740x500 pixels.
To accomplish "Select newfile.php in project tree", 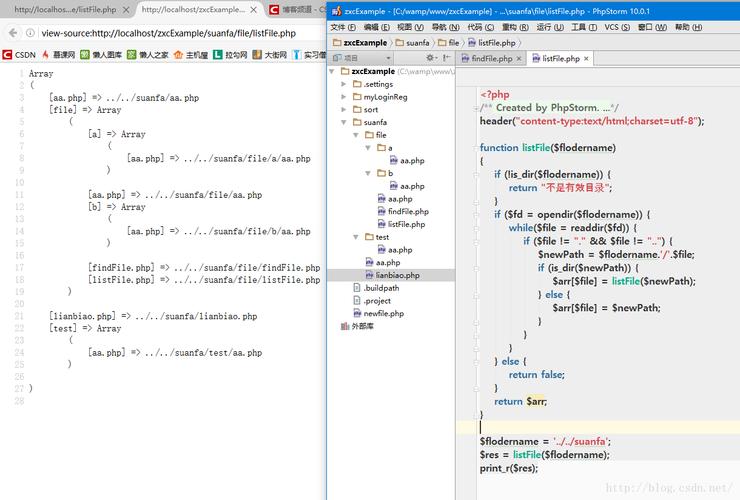I will tap(378, 314).
